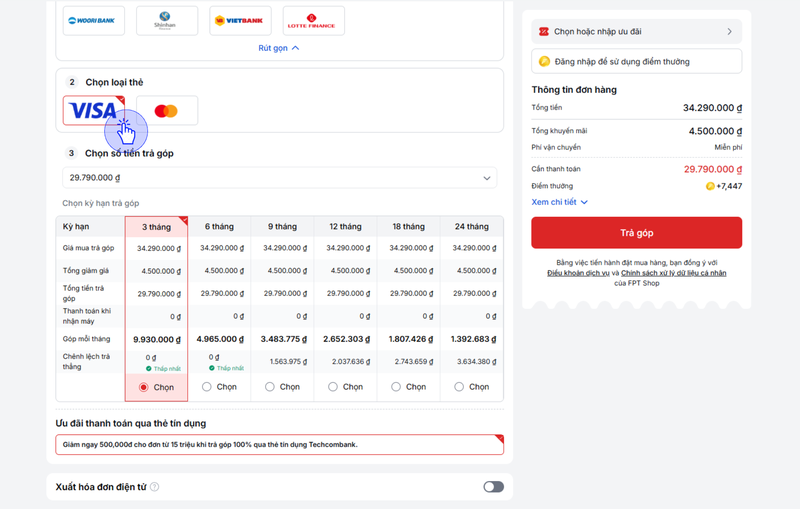Click the 1.807.426 đ monthly payment
The height and width of the screenshot is (509, 800).
coord(410,339)
